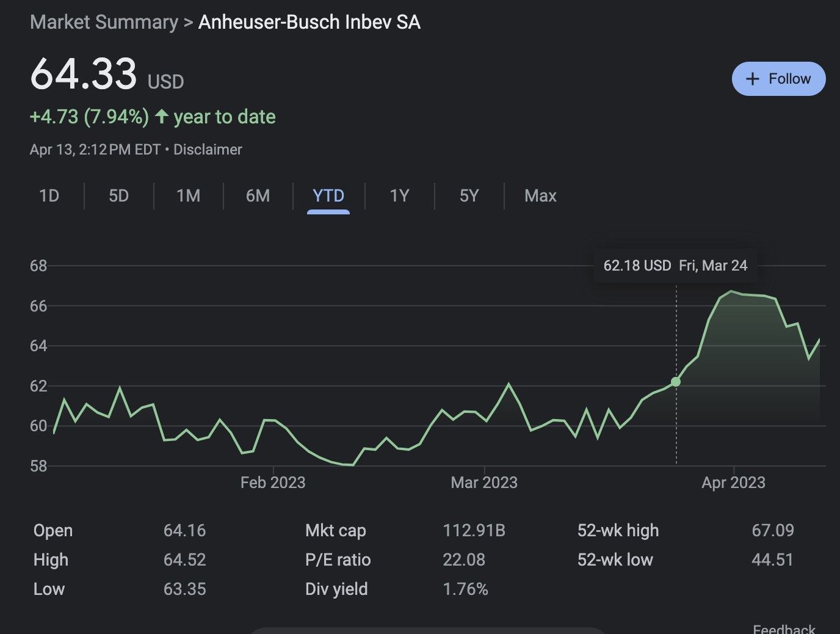Viewport: 840px width, 634px height.
Task: Click the Apr 13, 2:12 PM EDT timestamp
Action: [x=95, y=150]
